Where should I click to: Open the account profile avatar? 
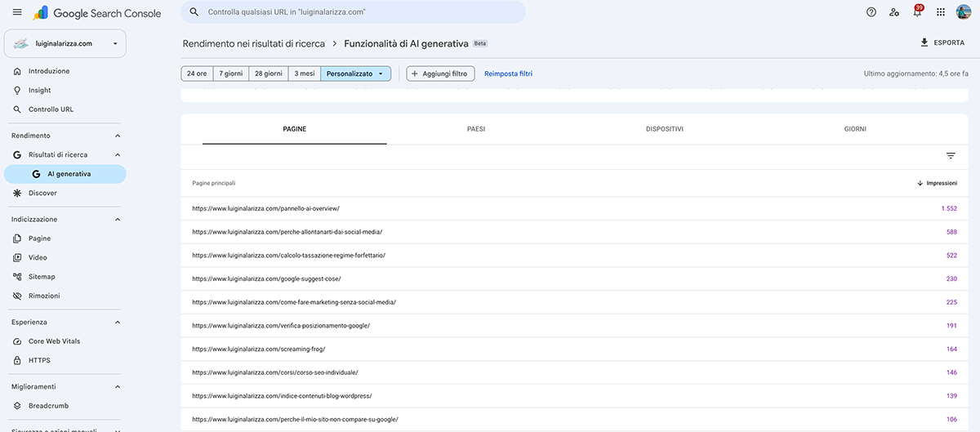(964, 12)
